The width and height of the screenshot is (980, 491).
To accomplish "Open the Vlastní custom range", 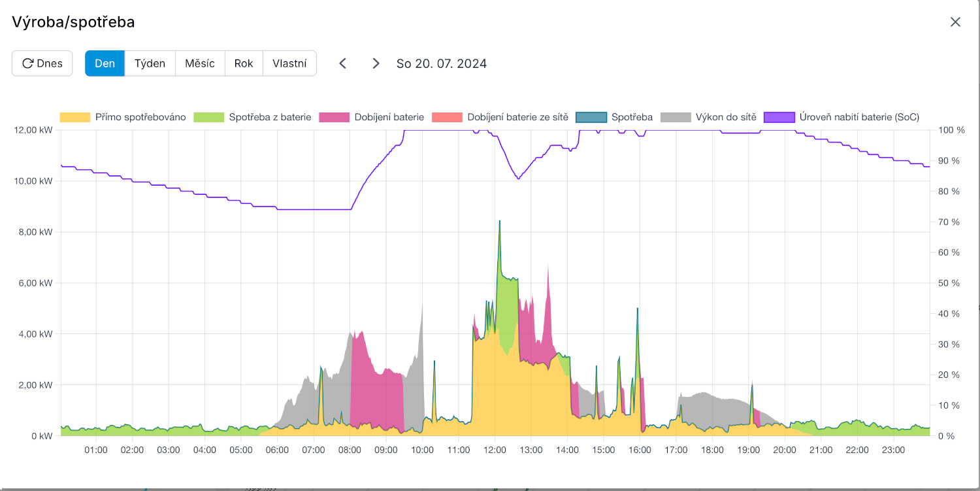I will click(x=289, y=63).
